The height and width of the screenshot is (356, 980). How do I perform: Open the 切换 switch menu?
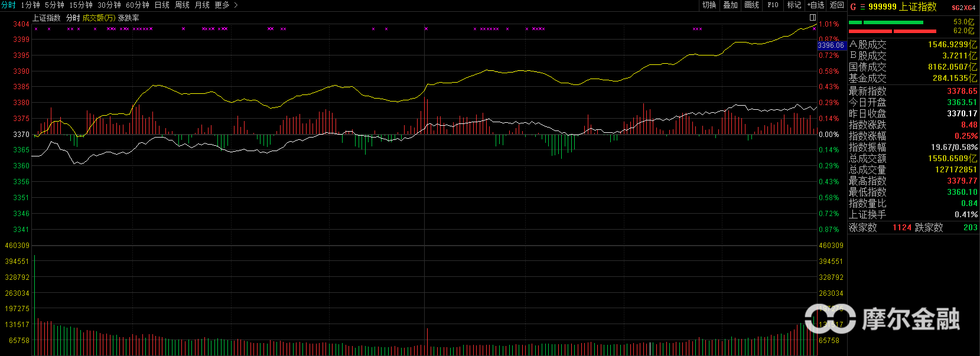click(x=709, y=5)
